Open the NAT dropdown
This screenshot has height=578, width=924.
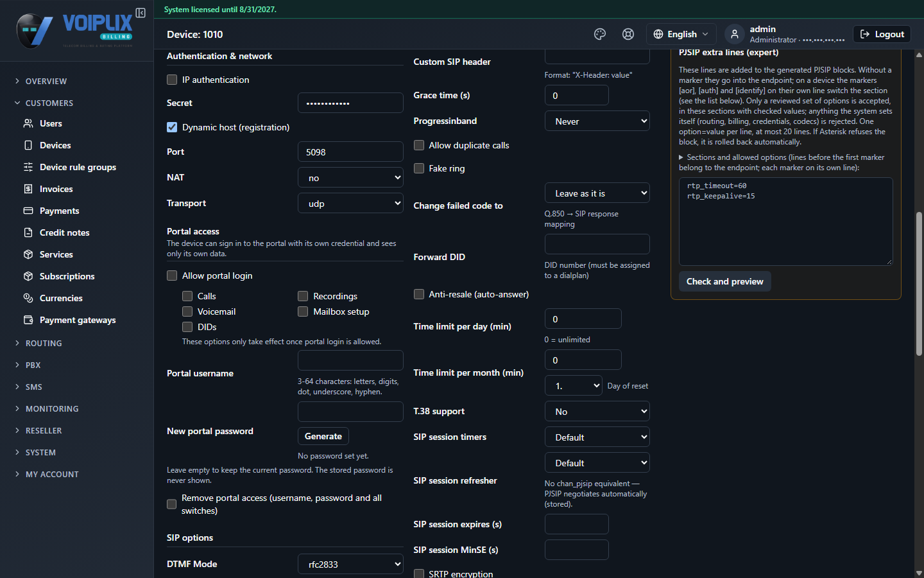(x=350, y=177)
